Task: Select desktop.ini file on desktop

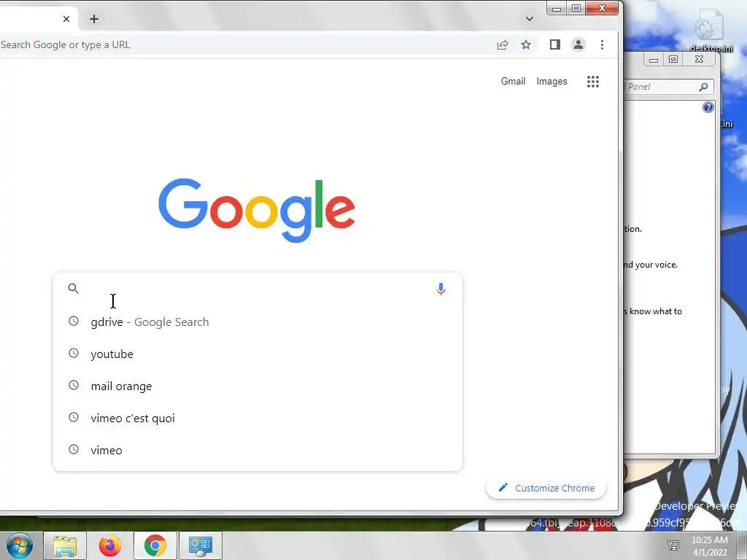Action: (711, 31)
